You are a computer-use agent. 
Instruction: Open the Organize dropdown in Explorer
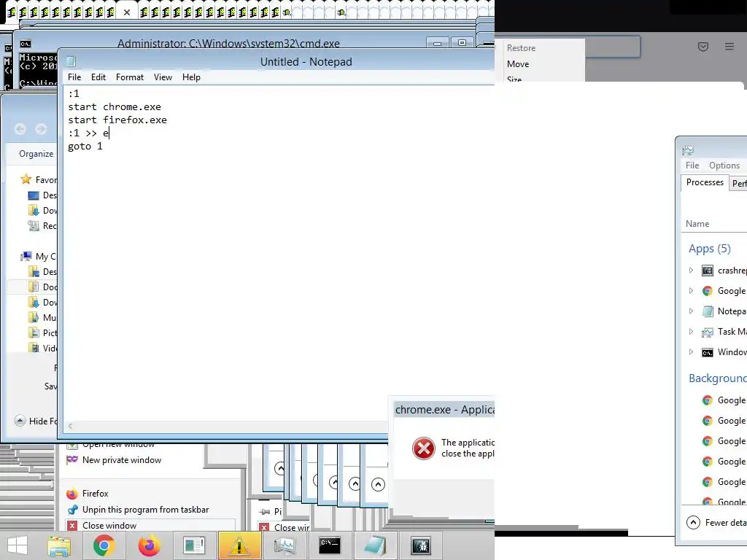point(36,154)
